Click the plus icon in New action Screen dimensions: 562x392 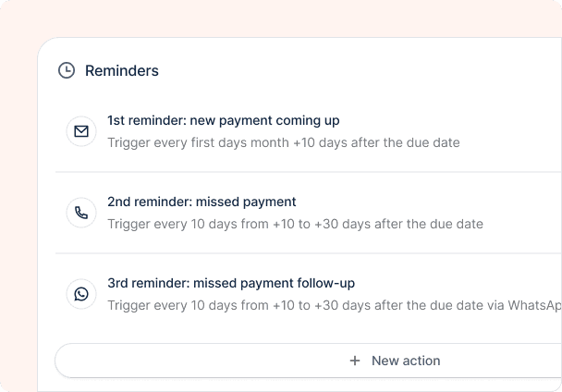point(355,361)
